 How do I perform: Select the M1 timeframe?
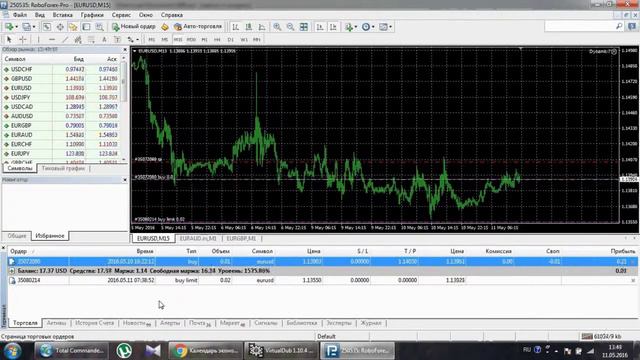coord(151,40)
